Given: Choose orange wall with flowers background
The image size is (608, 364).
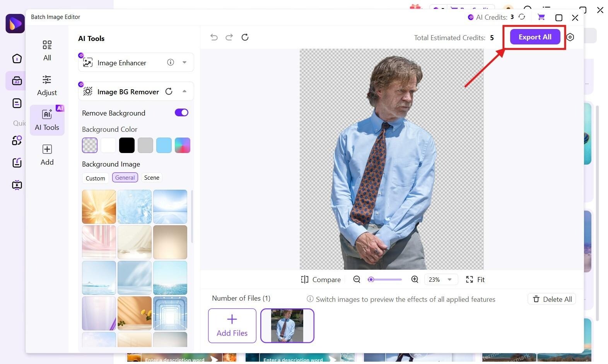Looking at the screenshot, I should coord(135,313).
